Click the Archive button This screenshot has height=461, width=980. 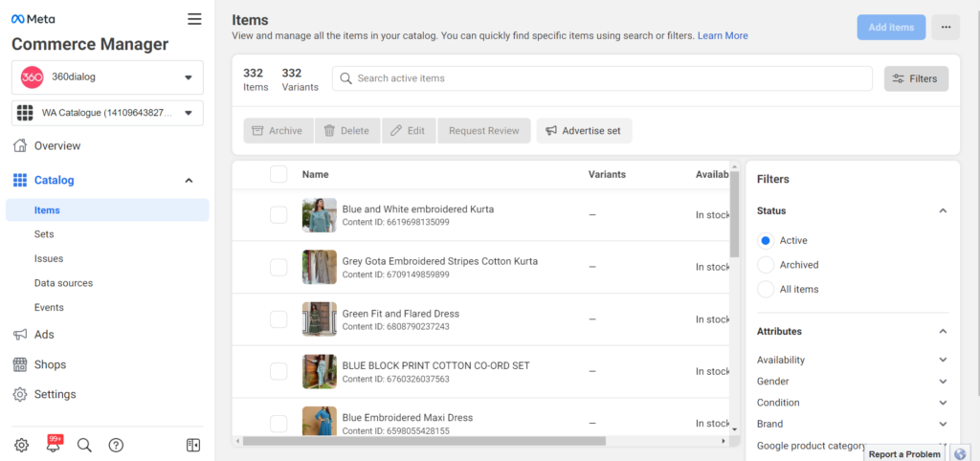pyautogui.click(x=278, y=131)
